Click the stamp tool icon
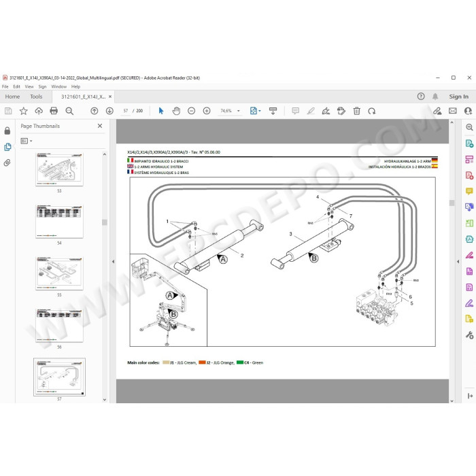This screenshot has width=476, height=476. 341,111
